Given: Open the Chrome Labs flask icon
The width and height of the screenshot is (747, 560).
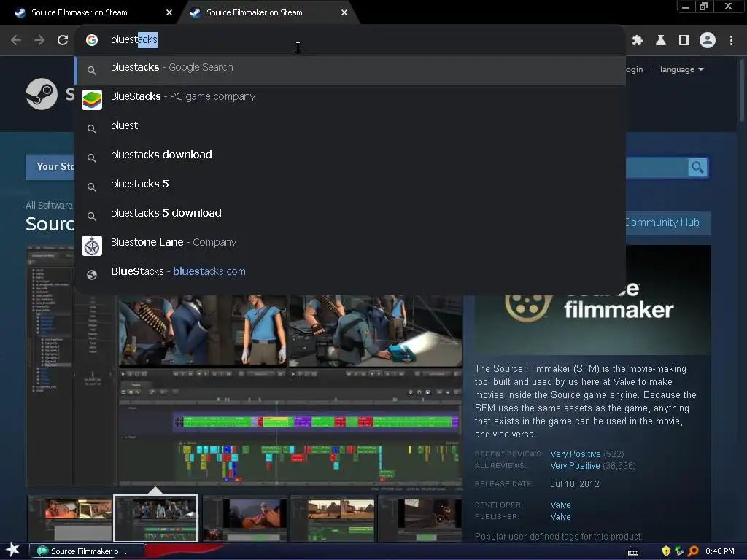Looking at the screenshot, I should 661,40.
